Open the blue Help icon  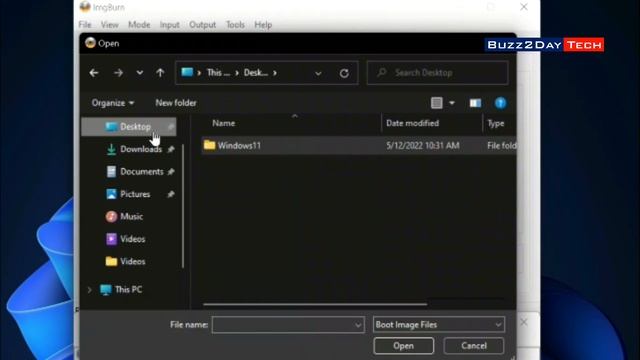(500, 103)
